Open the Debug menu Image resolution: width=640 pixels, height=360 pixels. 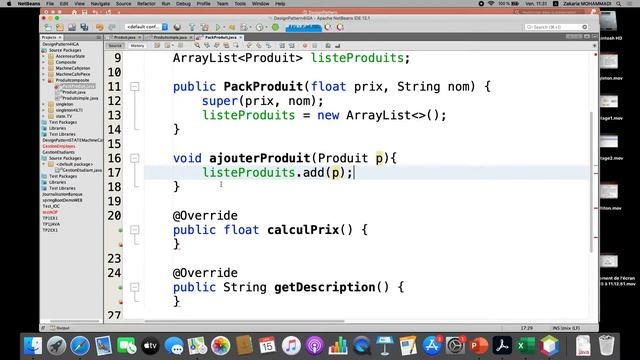183,4
